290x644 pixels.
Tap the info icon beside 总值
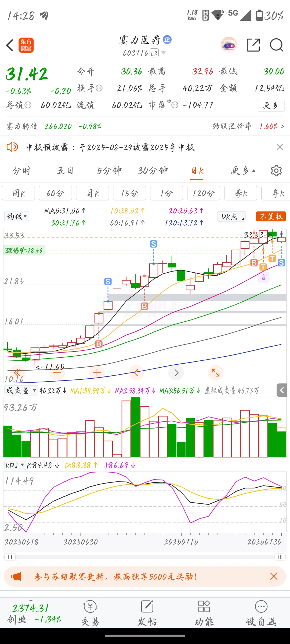pyautogui.click(x=28, y=105)
